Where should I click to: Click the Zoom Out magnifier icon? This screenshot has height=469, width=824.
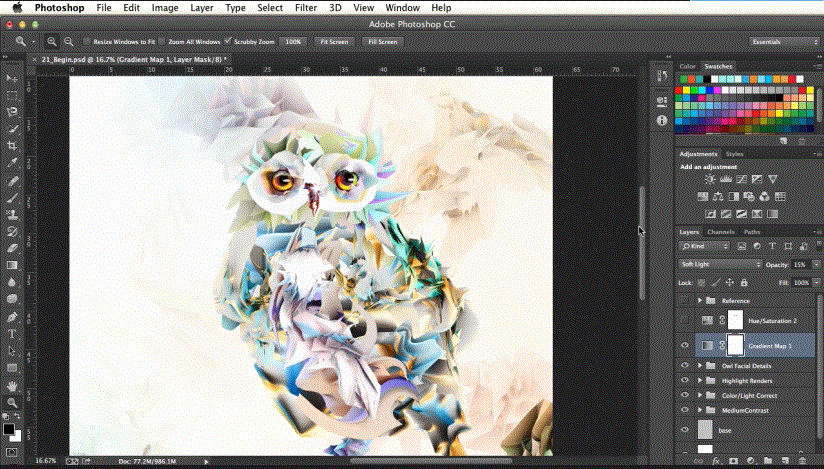(x=68, y=42)
